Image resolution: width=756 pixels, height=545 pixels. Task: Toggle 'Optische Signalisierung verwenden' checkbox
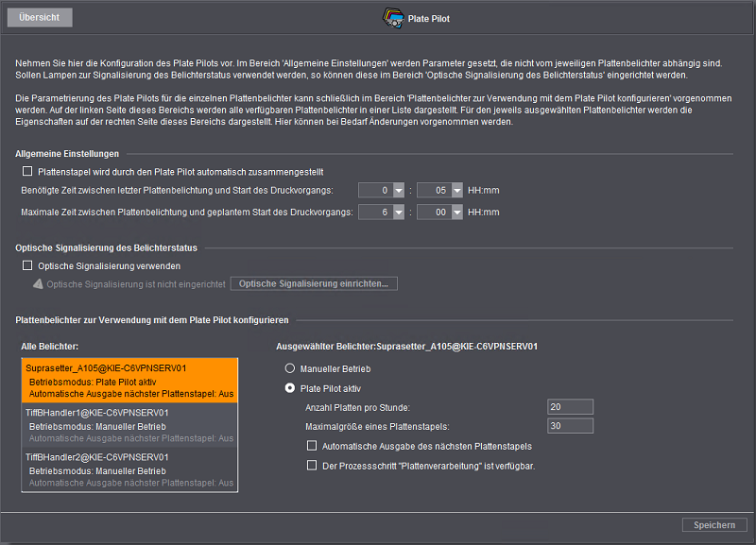point(26,266)
